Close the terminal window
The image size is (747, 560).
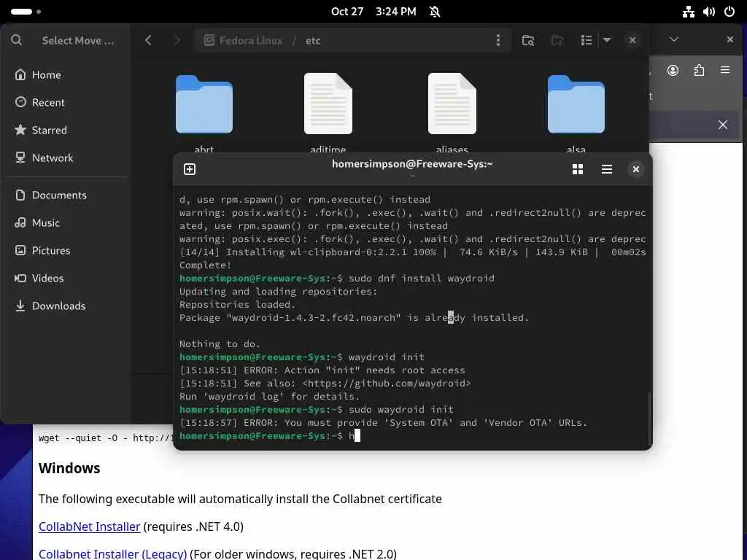[x=635, y=169]
